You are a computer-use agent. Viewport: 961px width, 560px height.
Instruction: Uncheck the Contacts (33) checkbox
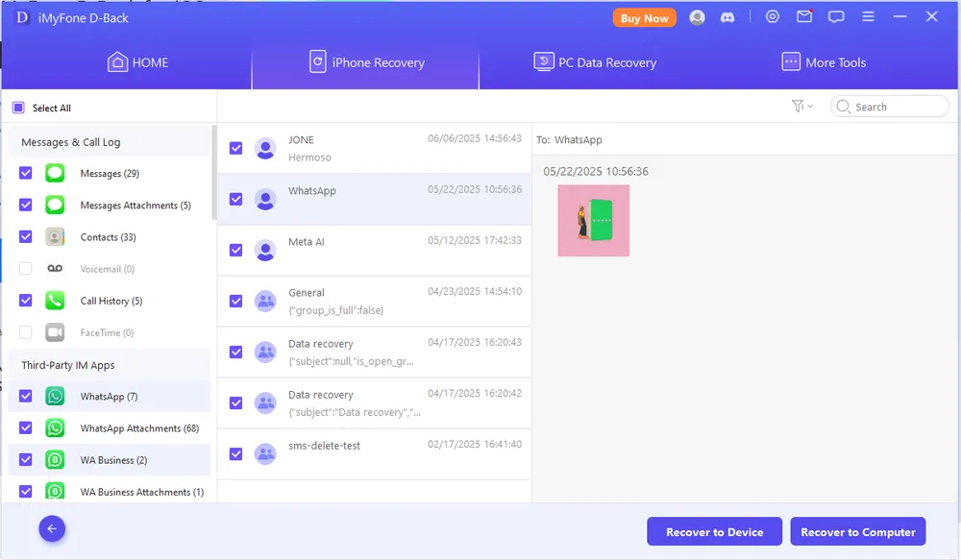[26, 237]
